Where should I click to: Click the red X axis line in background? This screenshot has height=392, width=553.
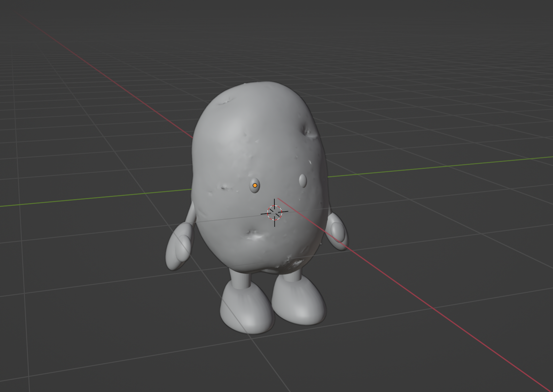pos(111,80)
